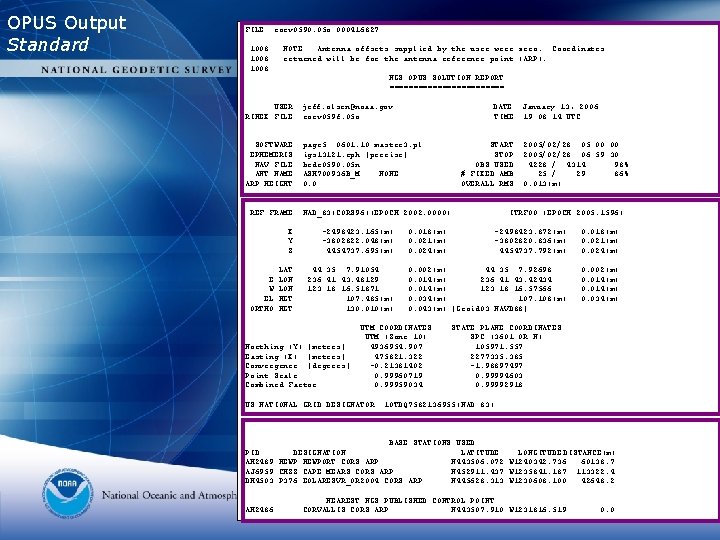Click the 'Northing (Y) [meters]' row label

(295, 347)
